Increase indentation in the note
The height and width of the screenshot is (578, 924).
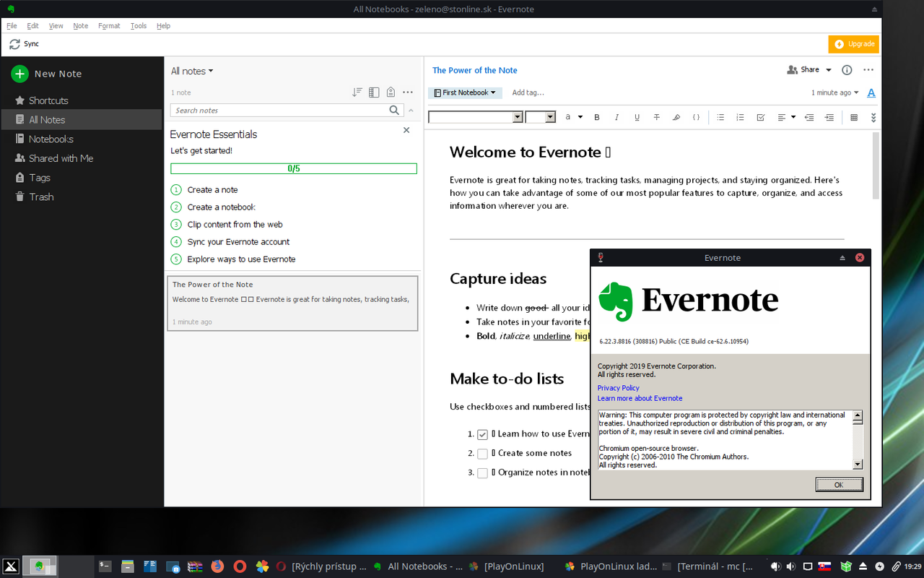(x=829, y=117)
